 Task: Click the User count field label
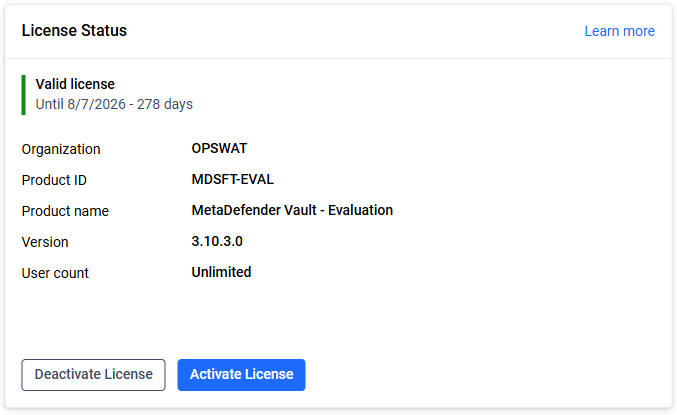(x=55, y=273)
